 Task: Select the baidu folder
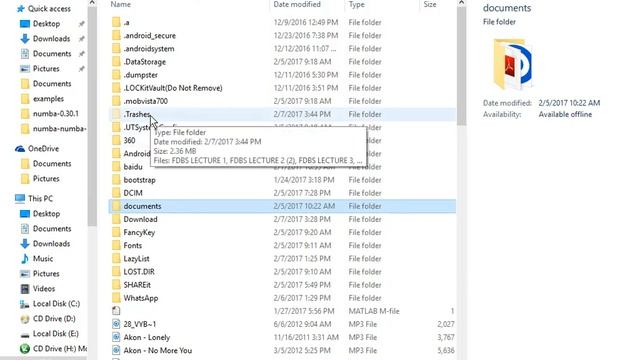133,167
